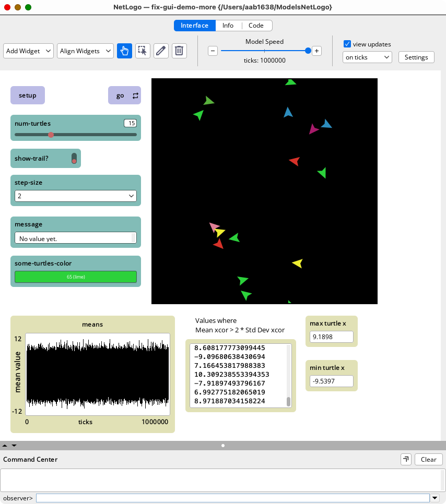Screen dimensions: 446x504
Task: Click the Settings button
Action: 416,57
